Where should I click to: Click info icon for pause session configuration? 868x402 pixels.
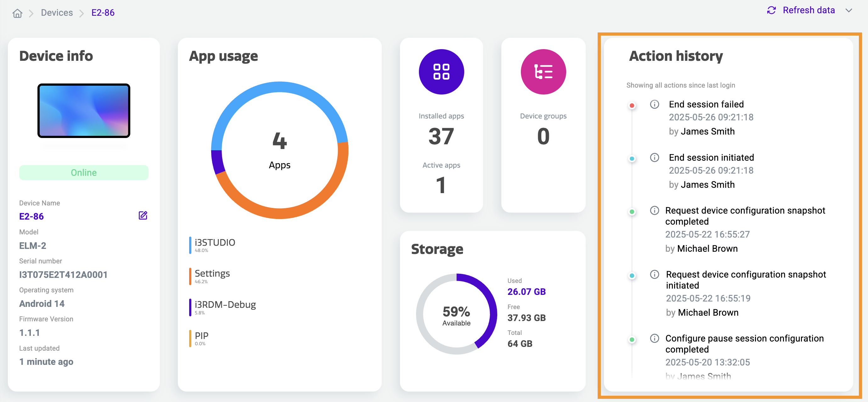pyautogui.click(x=654, y=338)
